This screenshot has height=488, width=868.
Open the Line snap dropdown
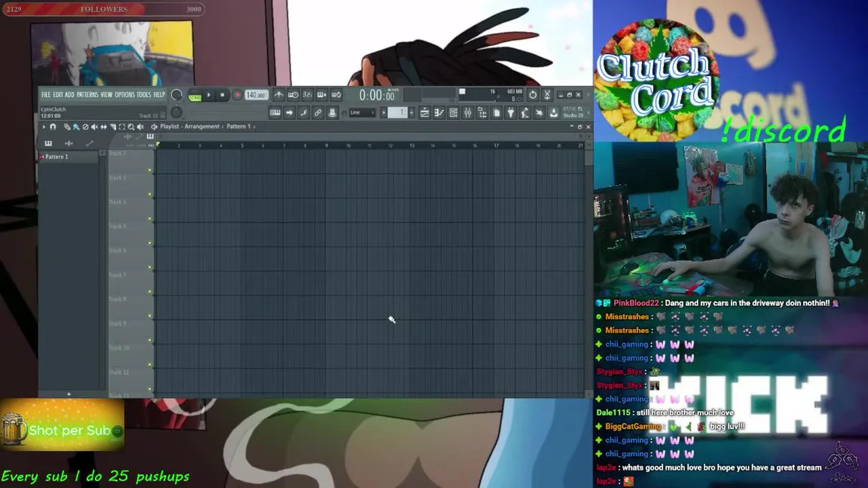tap(362, 112)
